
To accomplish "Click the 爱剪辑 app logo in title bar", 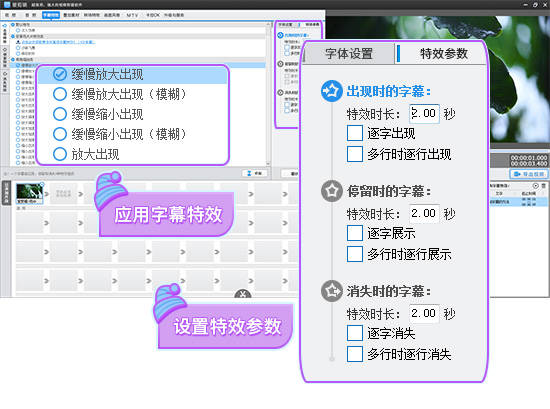I will [7, 5].
